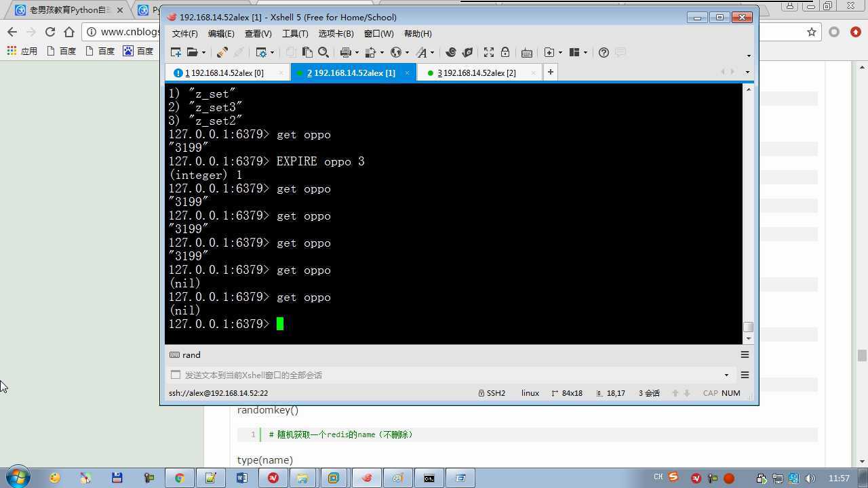Expand the file transfer dropdown arrow
The width and height of the screenshot is (868, 488).
coord(382,53)
